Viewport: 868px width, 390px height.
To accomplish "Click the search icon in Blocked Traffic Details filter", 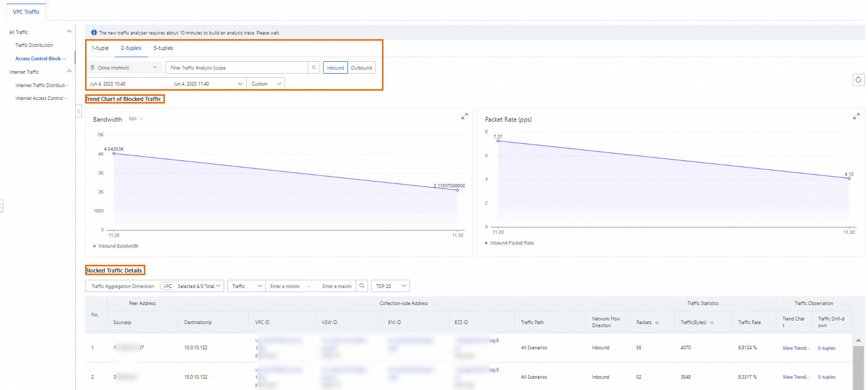I will 362,286.
